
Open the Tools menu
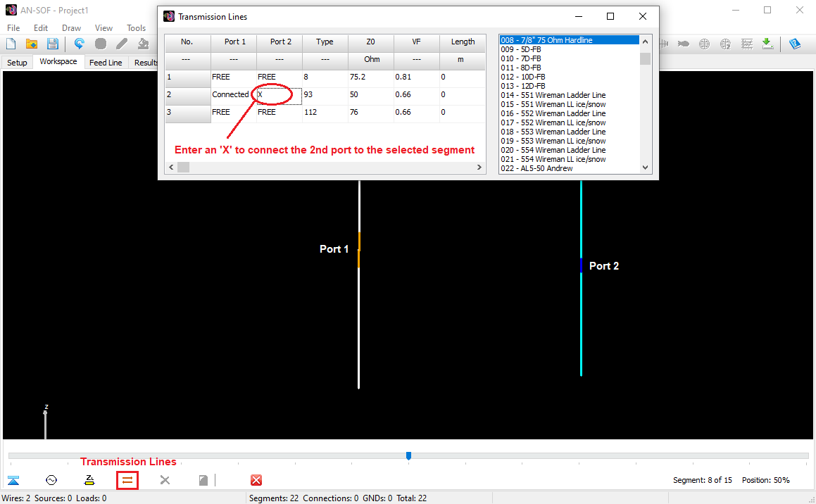137,27
